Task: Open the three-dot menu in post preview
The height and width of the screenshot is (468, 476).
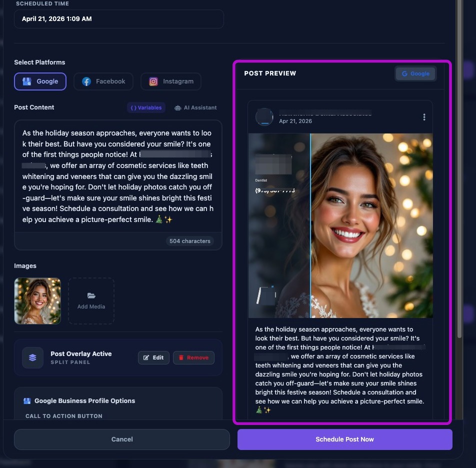Action: (x=424, y=117)
